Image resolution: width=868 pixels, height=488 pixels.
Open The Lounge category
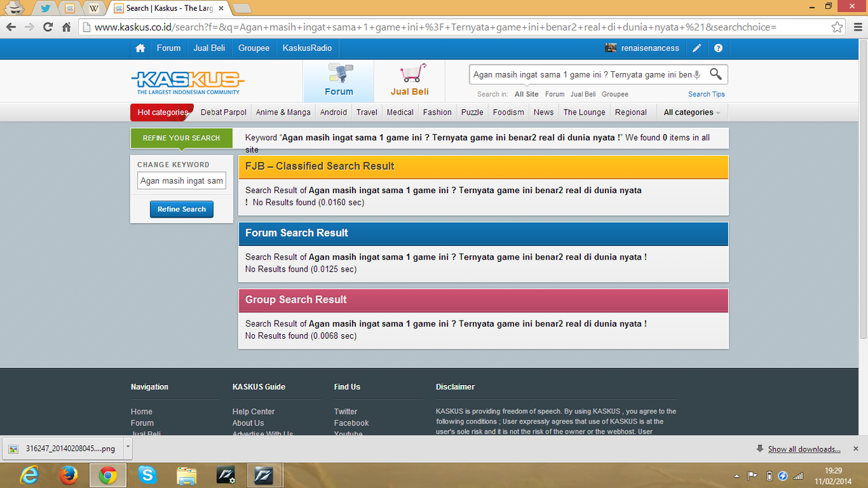click(x=584, y=113)
